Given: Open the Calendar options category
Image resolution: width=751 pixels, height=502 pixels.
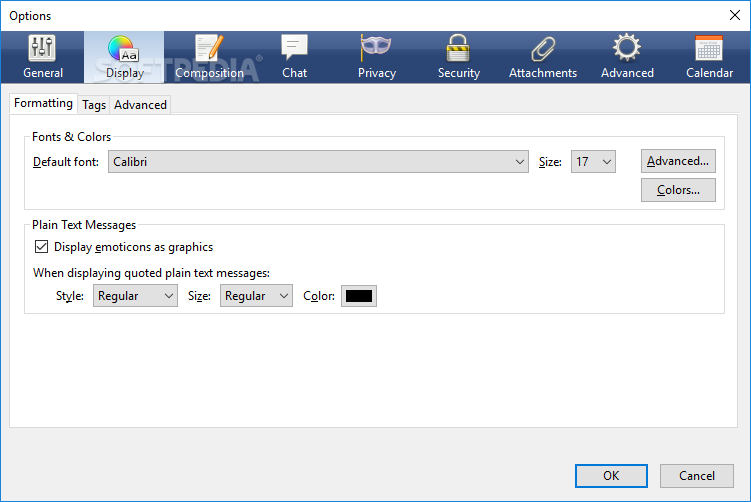Looking at the screenshot, I should pos(709,57).
